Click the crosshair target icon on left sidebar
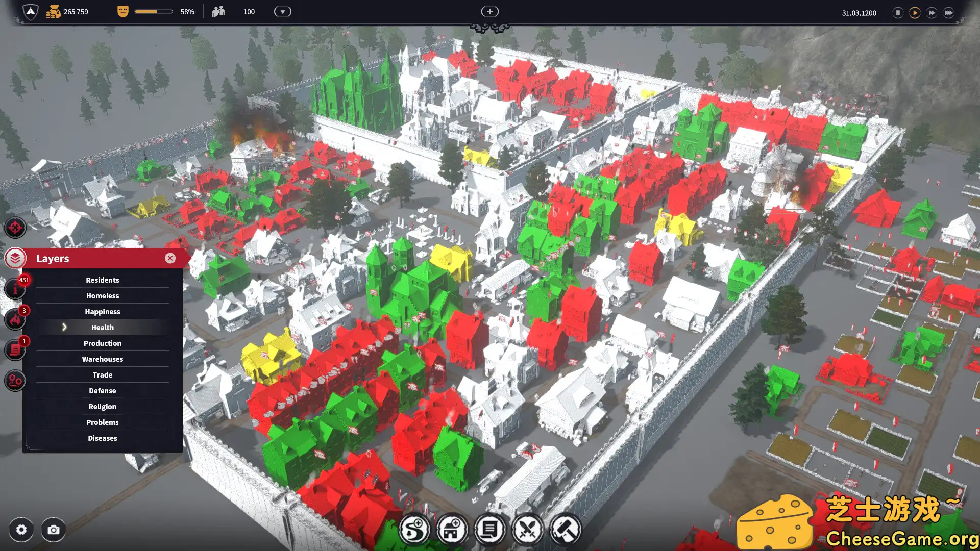 pyautogui.click(x=15, y=228)
